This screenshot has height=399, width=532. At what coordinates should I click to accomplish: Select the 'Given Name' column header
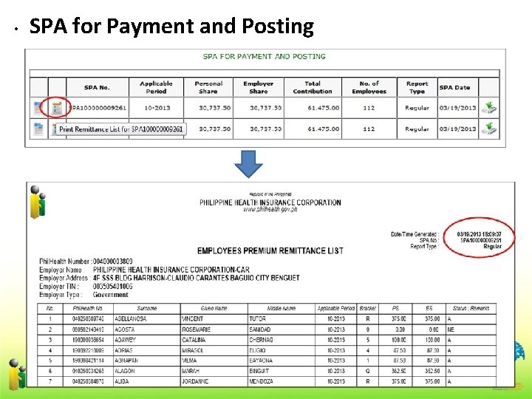[x=214, y=308]
